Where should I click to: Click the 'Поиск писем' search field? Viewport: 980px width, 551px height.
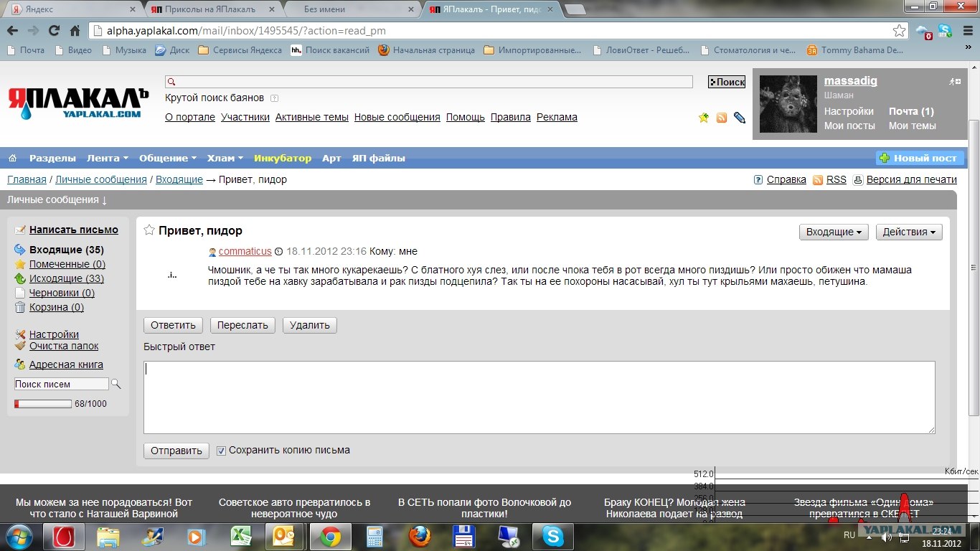coord(61,384)
